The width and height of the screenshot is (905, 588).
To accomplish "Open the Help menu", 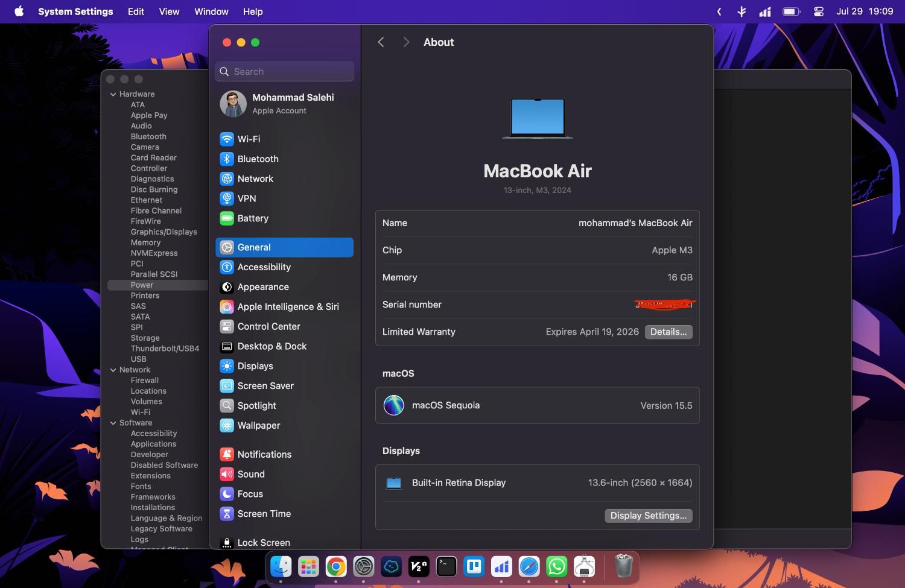I will click(253, 11).
